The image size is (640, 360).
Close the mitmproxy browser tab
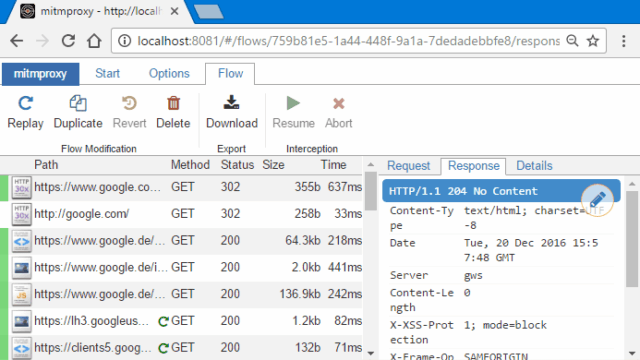[x=174, y=11]
